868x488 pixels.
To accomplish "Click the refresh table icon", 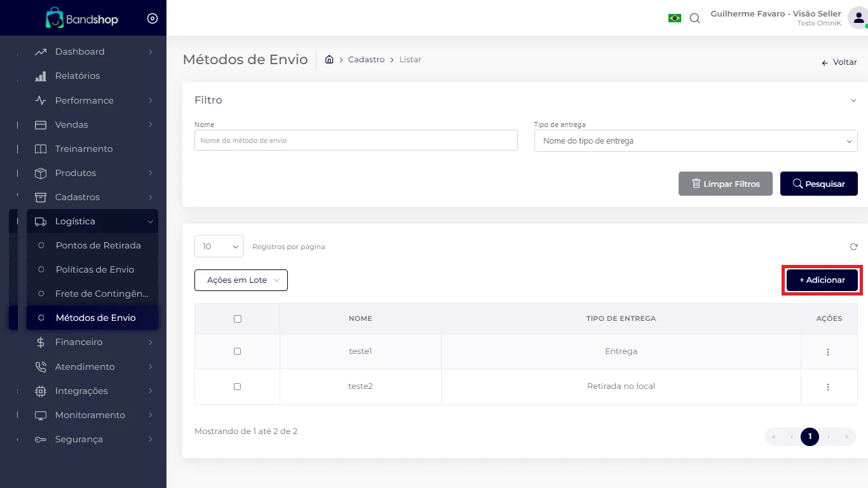I will click(853, 247).
